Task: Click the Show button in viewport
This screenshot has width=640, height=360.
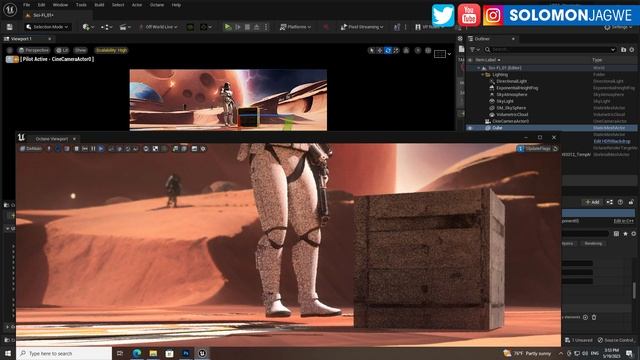Action: click(80, 50)
